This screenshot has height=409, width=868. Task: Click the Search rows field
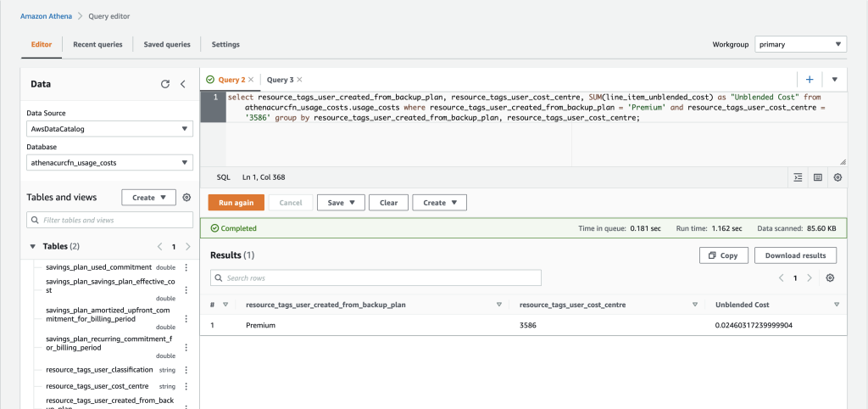(x=376, y=277)
